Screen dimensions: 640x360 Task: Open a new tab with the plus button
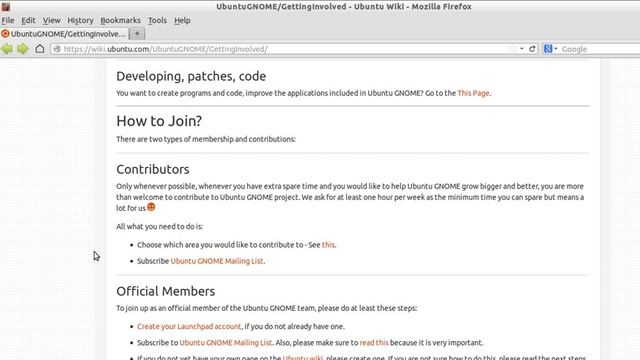click(137, 34)
